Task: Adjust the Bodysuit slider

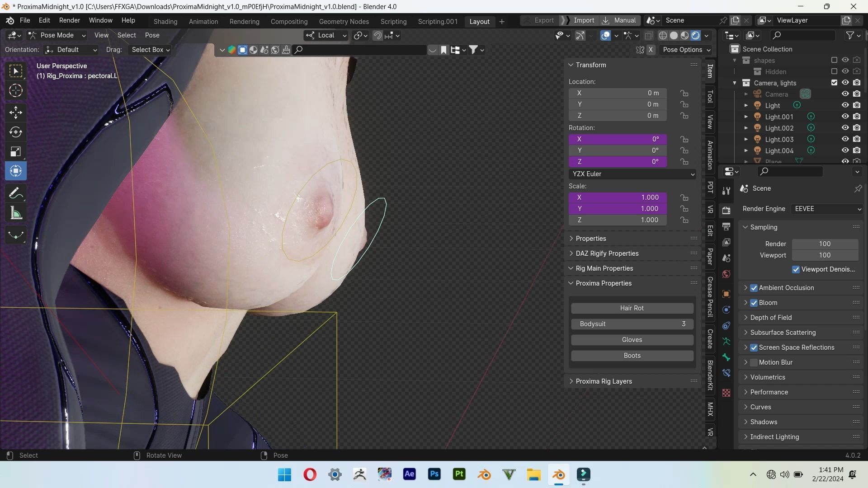Action: point(632,324)
